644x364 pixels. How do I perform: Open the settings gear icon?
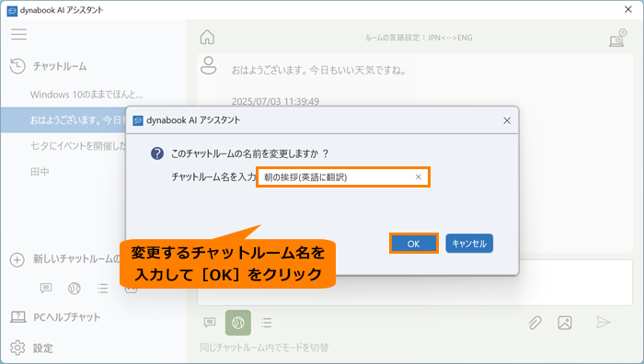pyautogui.click(x=17, y=347)
